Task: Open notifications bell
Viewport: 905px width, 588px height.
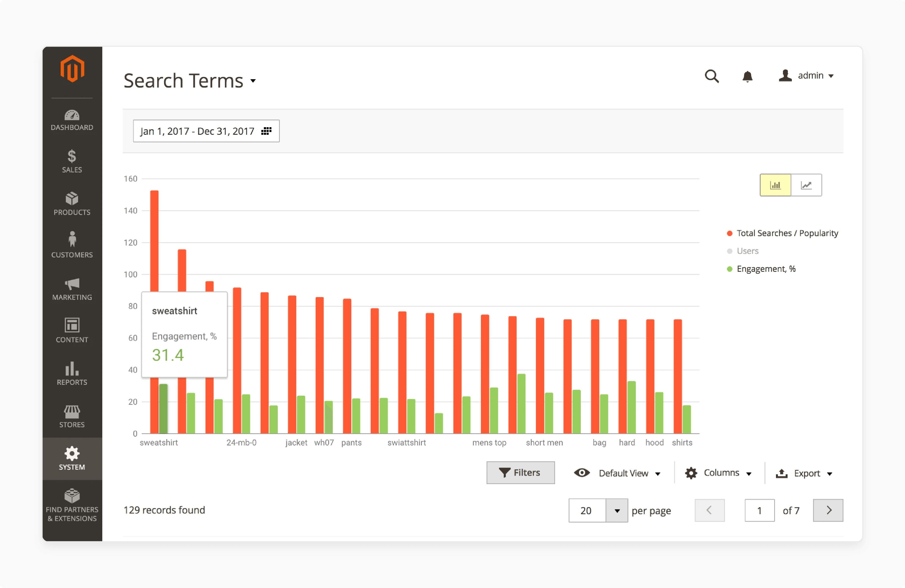Action: [x=748, y=76]
